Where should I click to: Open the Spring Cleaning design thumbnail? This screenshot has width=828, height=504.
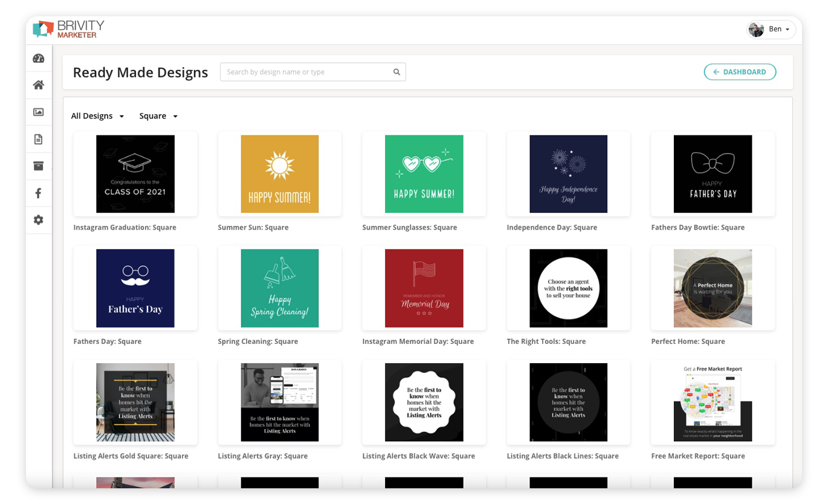279,288
